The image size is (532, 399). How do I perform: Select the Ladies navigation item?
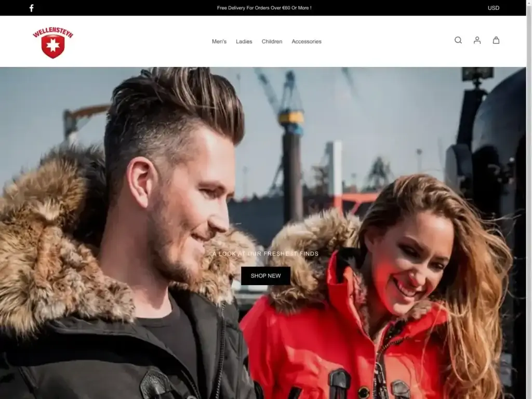pos(244,41)
